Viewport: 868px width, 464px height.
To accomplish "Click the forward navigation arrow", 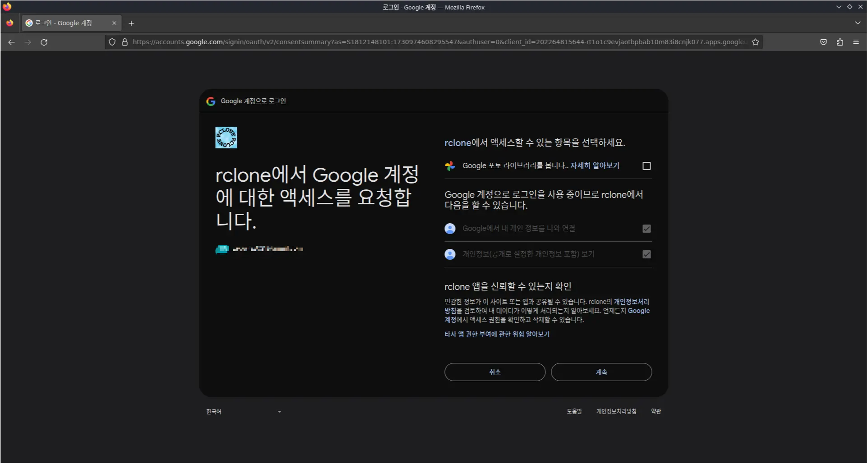I will point(28,42).
